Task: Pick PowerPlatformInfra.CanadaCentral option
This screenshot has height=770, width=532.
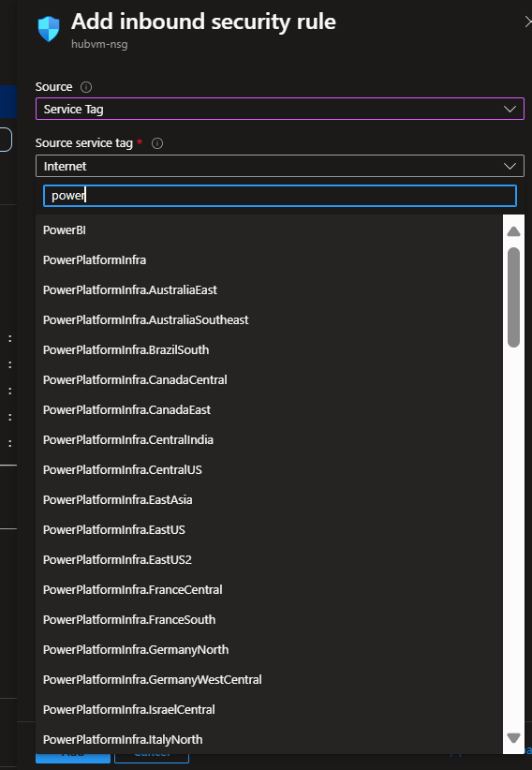Action: 269,379
